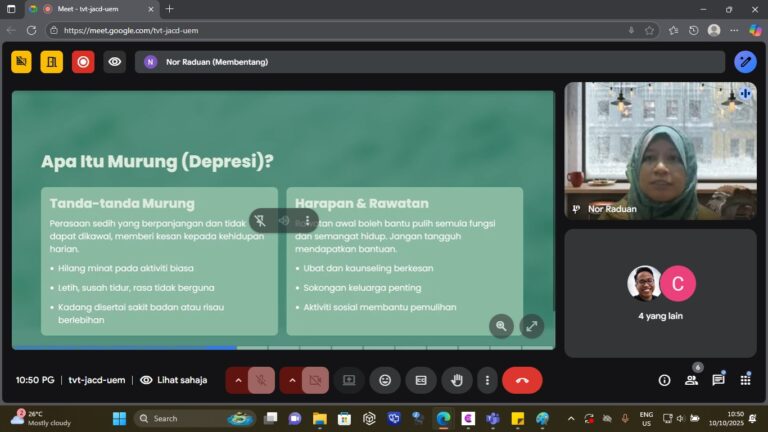Turn on the camera
Screen dimensions: 768x432
(315, 380)
